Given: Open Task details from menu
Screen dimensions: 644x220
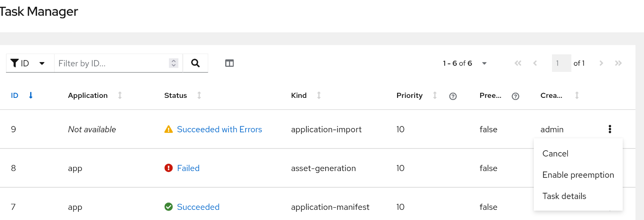Looking at the screenshot, I should click(x=564, y=196).
